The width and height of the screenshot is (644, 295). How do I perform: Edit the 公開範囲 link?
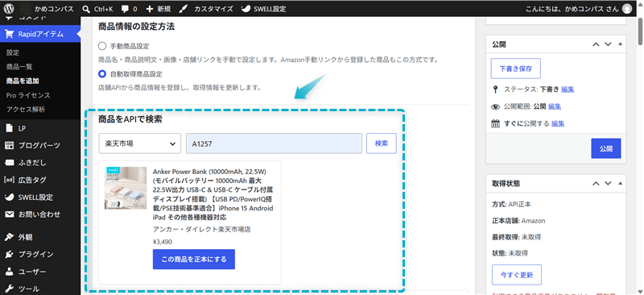click(x=555, y=106)
